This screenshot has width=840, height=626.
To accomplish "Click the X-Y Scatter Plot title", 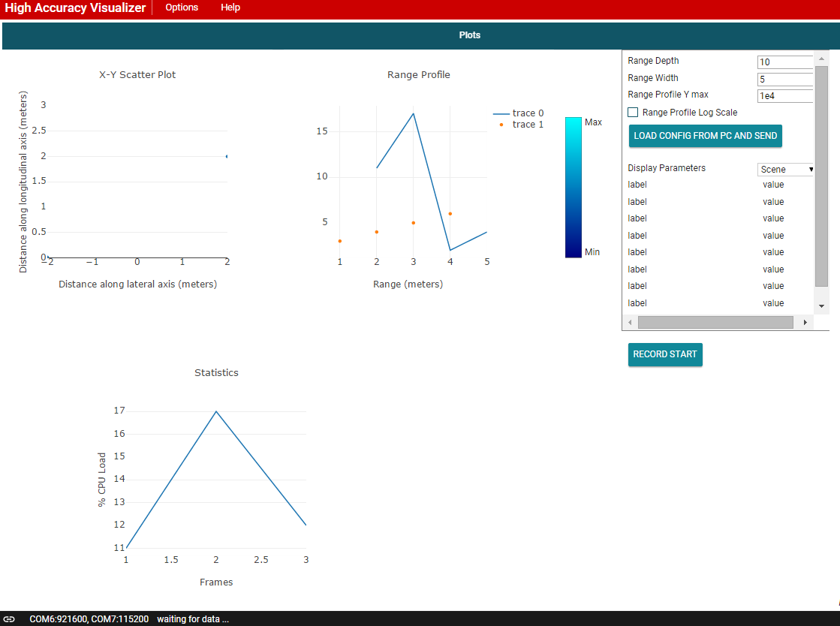I will pyautogui.click(x=137, y=75).
